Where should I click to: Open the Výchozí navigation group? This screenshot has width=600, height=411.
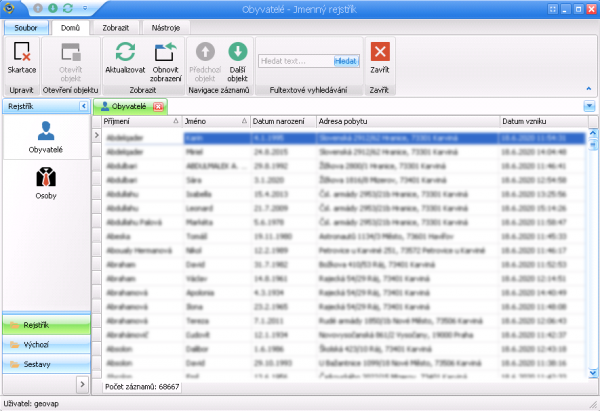pos(45,344)
